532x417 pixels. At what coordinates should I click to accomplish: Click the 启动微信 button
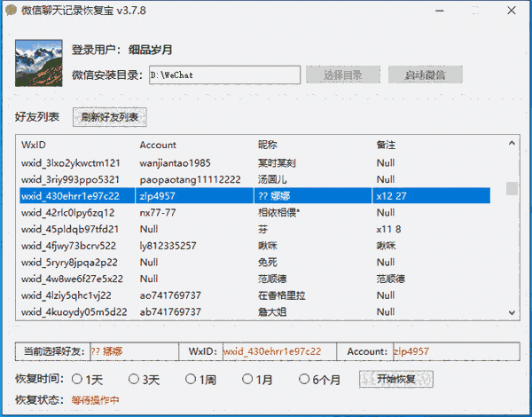click(425, 75)
